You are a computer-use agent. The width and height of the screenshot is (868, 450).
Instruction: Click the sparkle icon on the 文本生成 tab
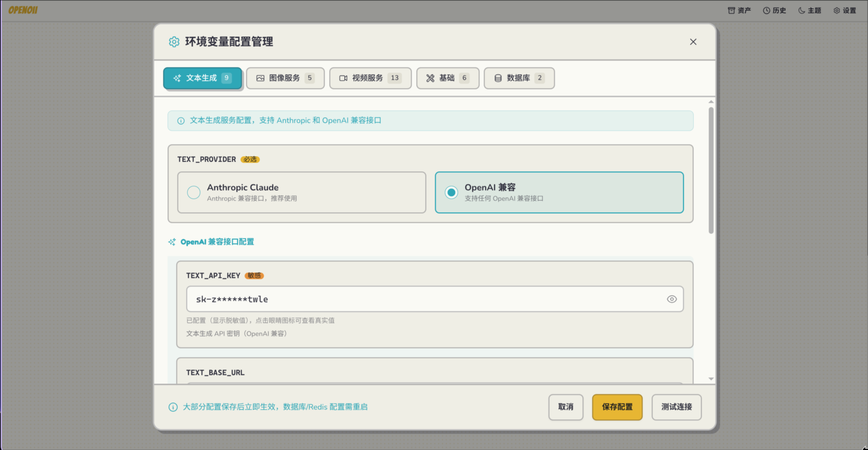(x=177, y=78)
